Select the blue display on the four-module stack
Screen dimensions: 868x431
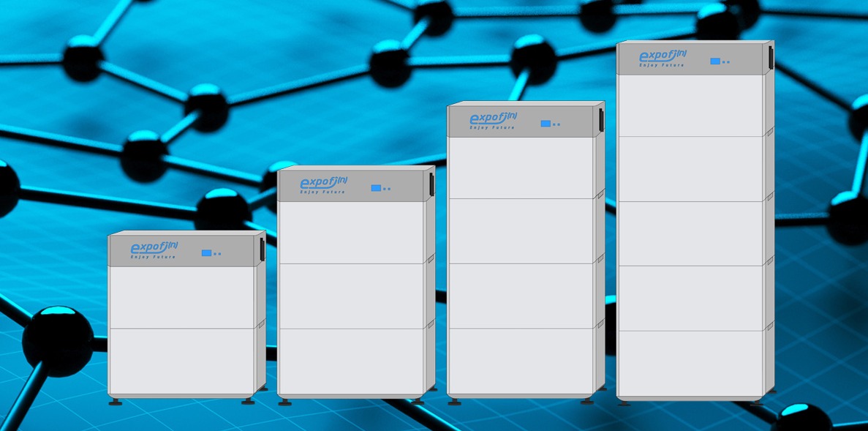click(x=546, y=124)
